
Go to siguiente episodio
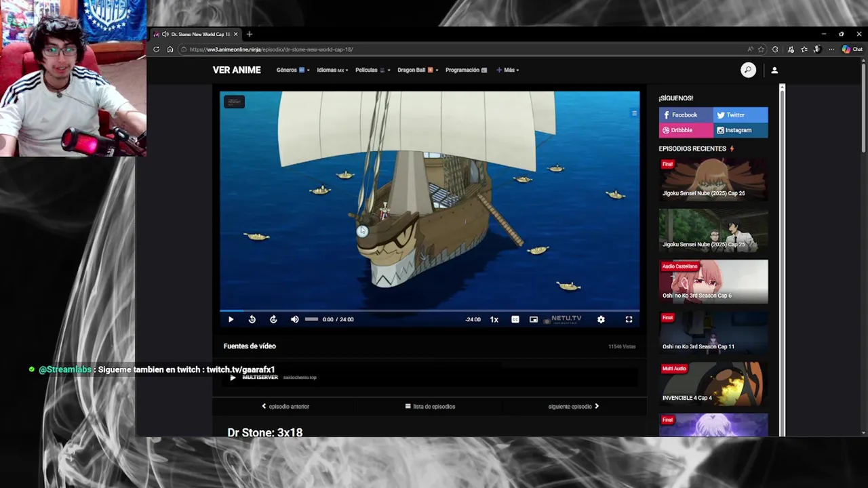pos(574,407)
